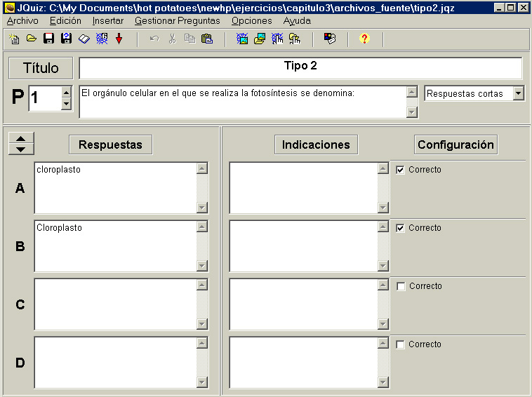Open the Respuestas cortas question type dropdown
This screenshot has width=532, height=397.
[518, 93]
